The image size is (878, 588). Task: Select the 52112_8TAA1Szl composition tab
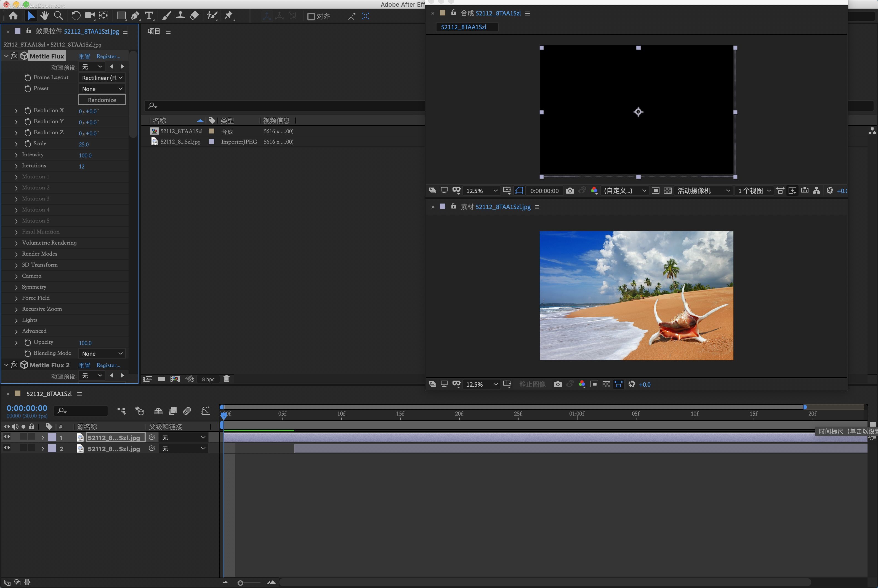pyautogui.click(x=463, y=27)
